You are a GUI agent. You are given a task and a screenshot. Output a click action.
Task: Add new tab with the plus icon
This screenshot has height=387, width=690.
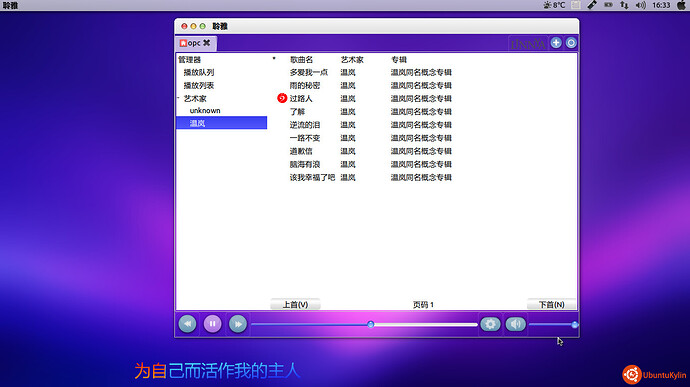pos(556,43)
